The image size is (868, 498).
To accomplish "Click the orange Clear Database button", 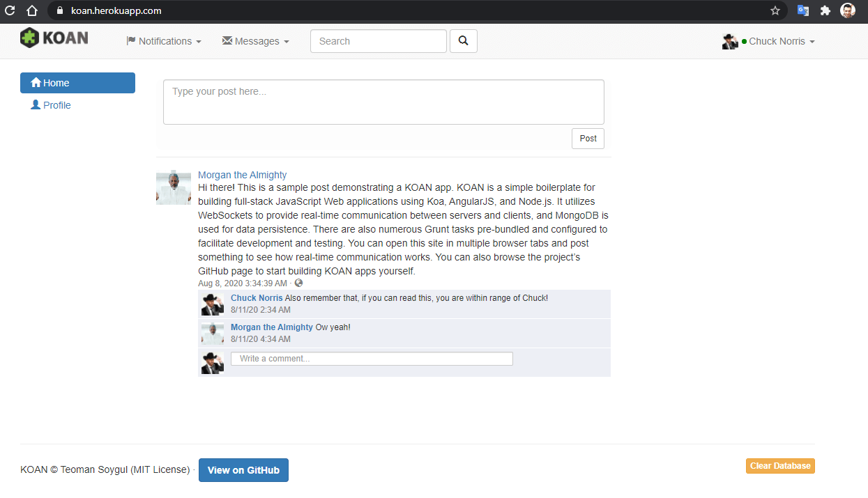I will click(780, 466).
